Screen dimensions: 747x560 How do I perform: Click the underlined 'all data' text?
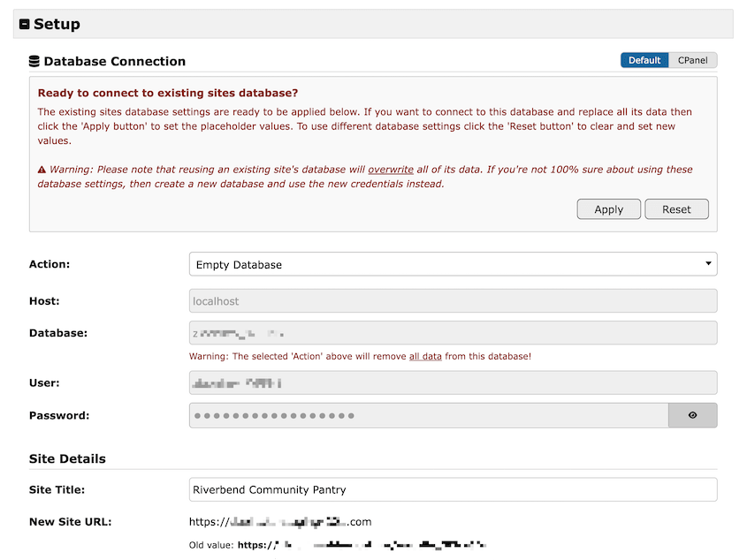425,356
